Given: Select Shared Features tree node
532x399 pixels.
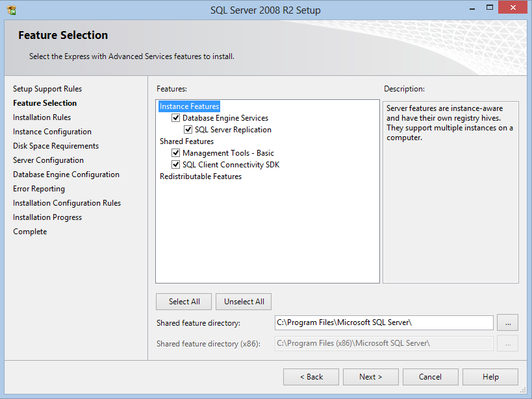Looking at the screenshot, I should tap(186, 141).
